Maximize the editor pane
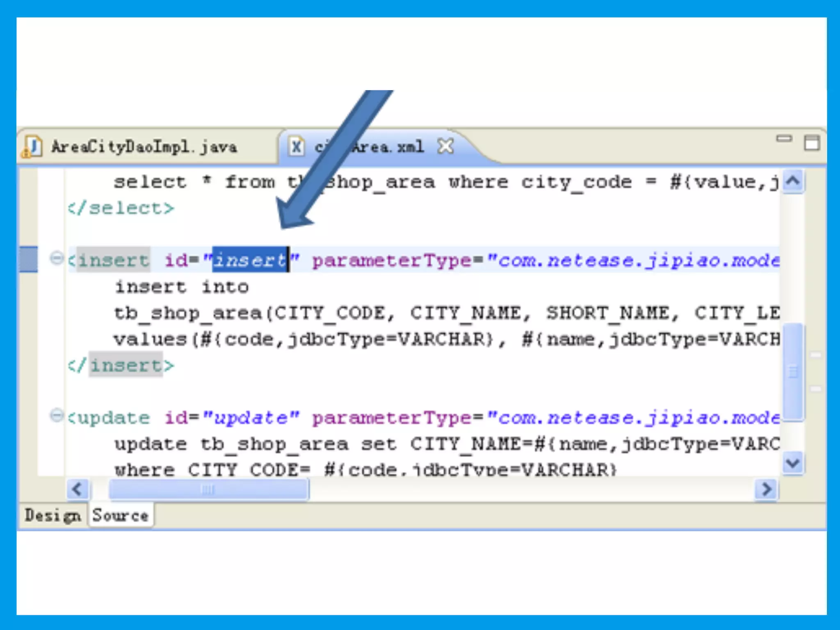 (812, 144)
